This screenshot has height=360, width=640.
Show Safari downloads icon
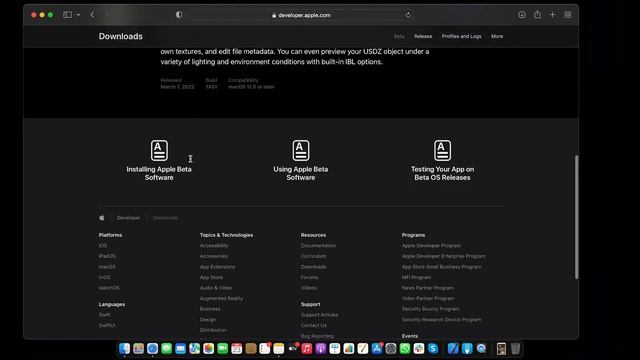click(522, 15)
